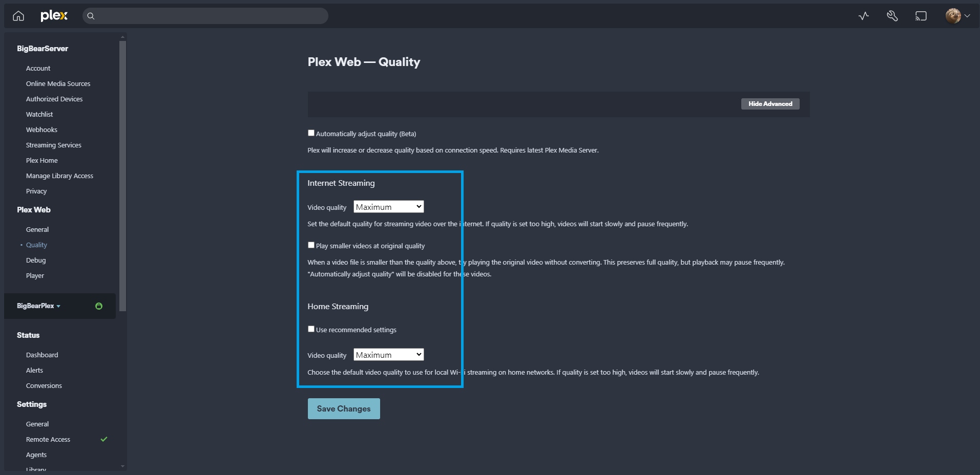Open Settings wrench icon

tap(892, 16)
